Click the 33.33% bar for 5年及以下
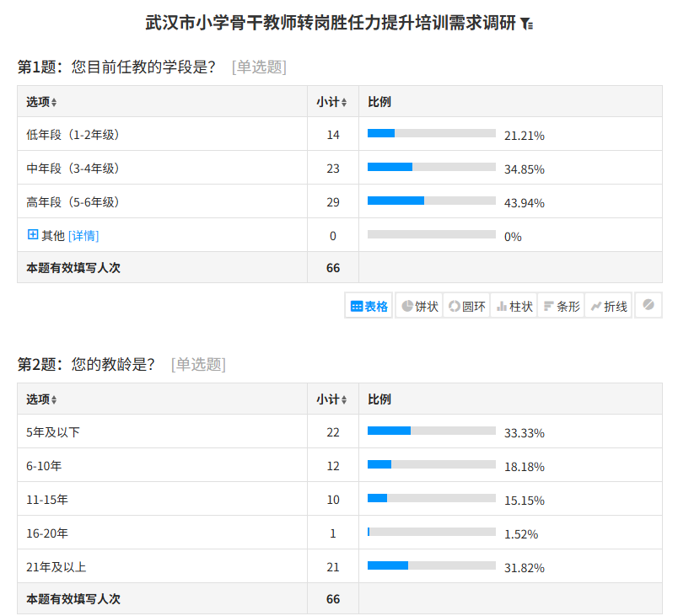This screenshot has height=616, width=678. coord(432,431)
